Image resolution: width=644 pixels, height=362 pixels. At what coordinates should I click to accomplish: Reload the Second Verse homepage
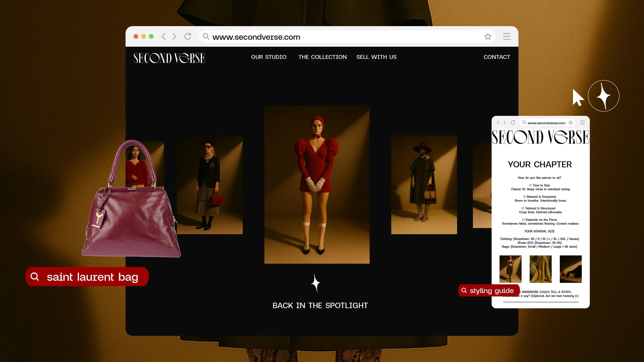[188, 37]
